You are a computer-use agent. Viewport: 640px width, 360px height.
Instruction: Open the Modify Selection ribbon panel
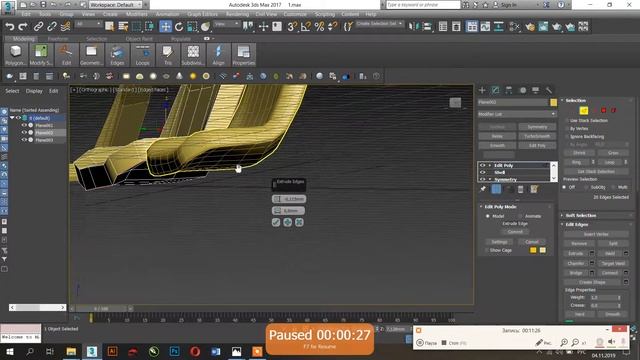click(x=40, y=55)
